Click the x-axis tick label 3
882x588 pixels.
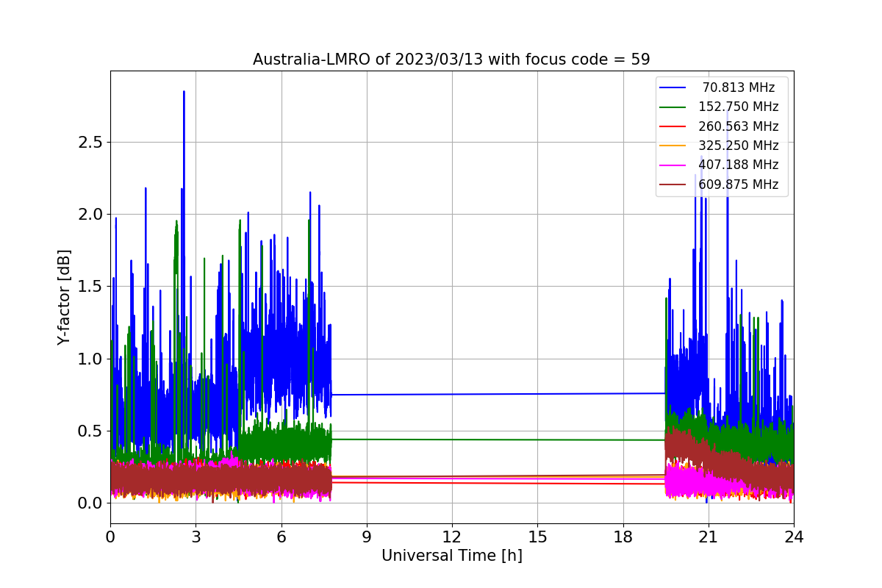click(x=196, y=537)
